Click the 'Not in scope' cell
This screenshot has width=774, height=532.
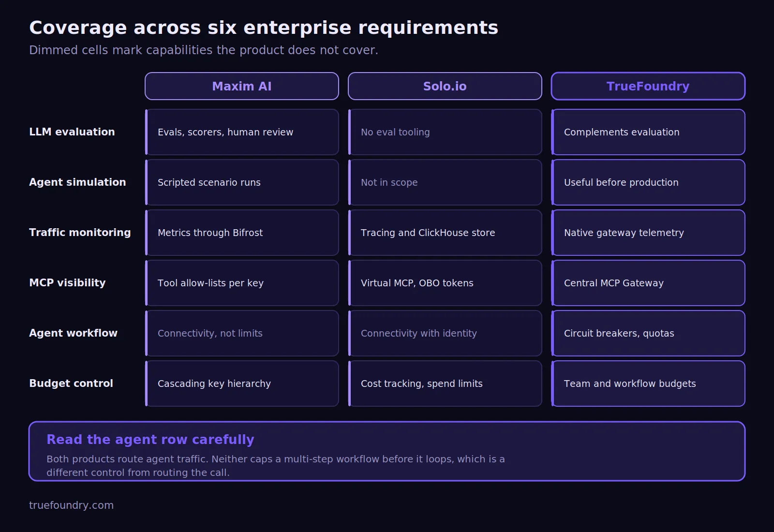click(x=445, y=182)
